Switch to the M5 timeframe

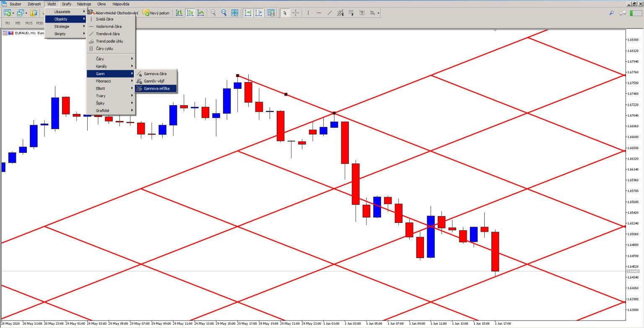point(18,23)
